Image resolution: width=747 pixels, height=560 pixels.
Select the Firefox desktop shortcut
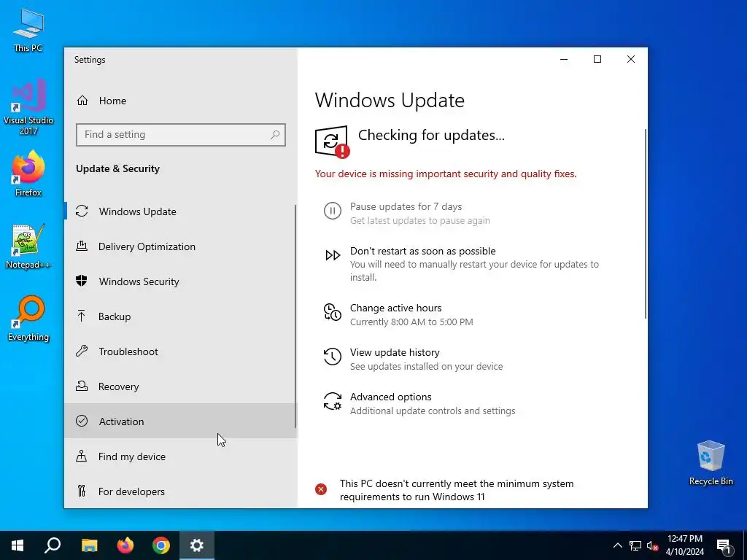[28, 174]
